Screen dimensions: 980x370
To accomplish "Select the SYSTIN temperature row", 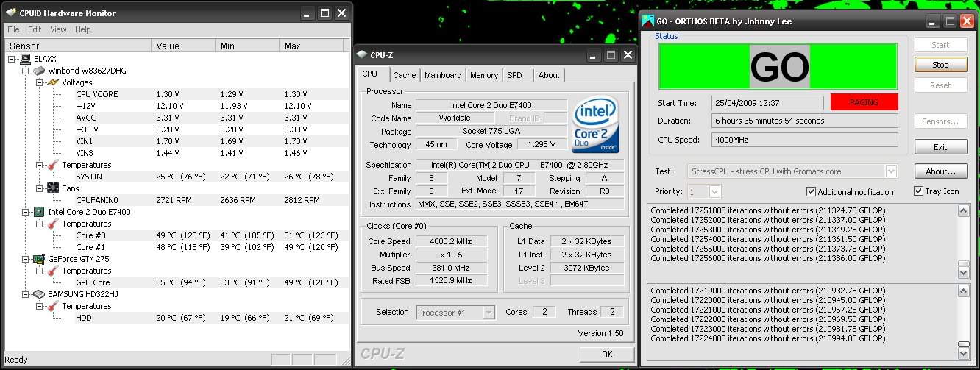I will pos(175,177).
